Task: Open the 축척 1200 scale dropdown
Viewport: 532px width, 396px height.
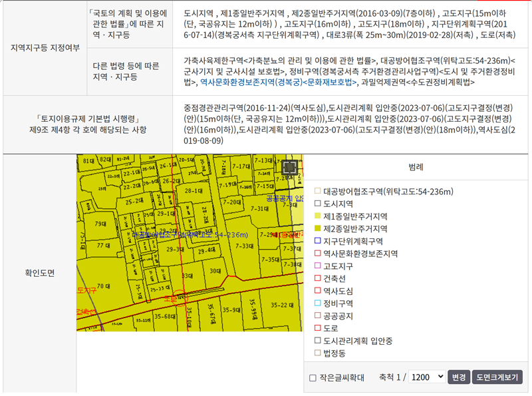Action: [x=427, y=377]
